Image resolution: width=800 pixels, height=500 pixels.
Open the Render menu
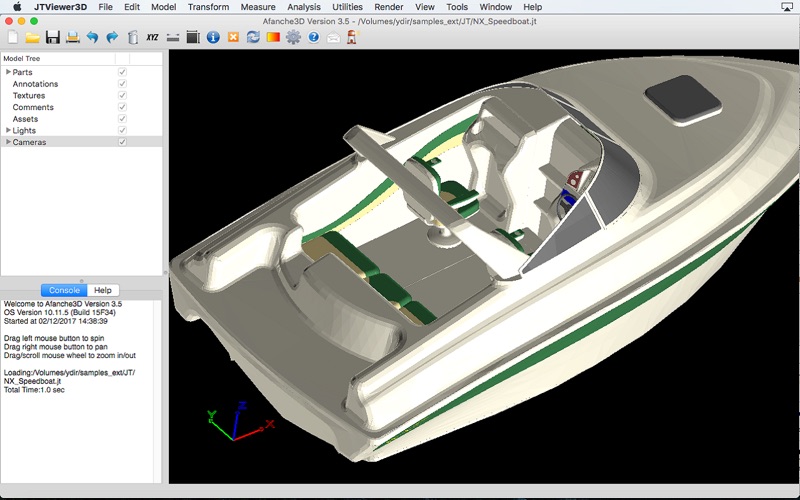tap(389, 7)
